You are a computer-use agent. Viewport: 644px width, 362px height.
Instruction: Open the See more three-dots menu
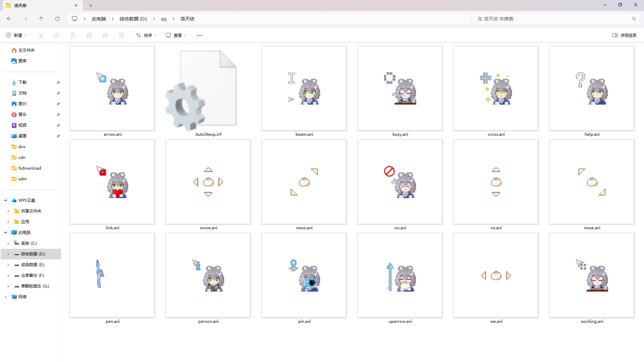click(200, 35)
